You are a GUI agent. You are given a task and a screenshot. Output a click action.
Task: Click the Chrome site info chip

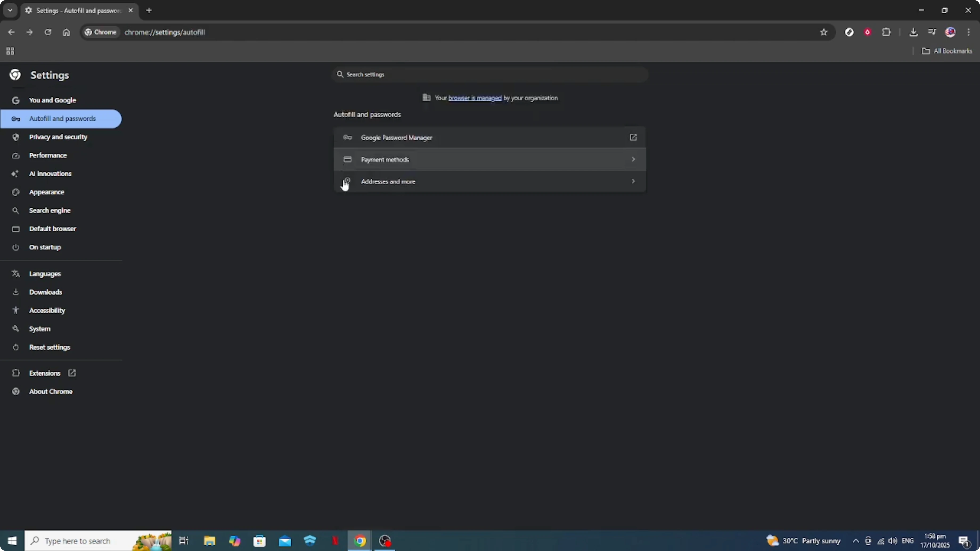click(101, 32)
